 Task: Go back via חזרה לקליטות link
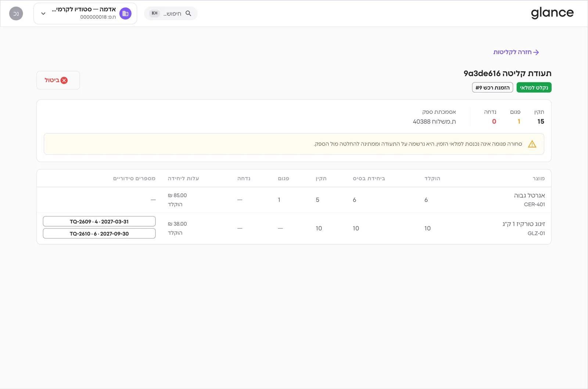(516, 52)
